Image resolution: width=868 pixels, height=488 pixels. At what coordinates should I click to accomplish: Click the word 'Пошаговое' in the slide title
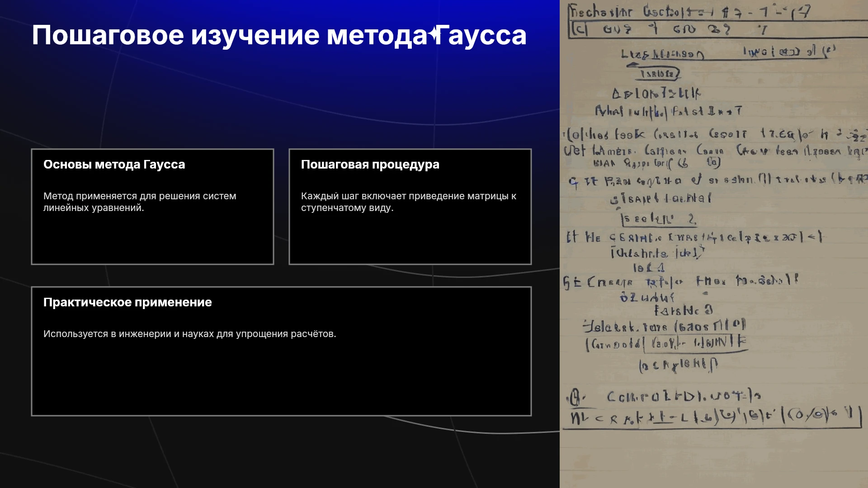pyautogui.click(x=108, y=35)
